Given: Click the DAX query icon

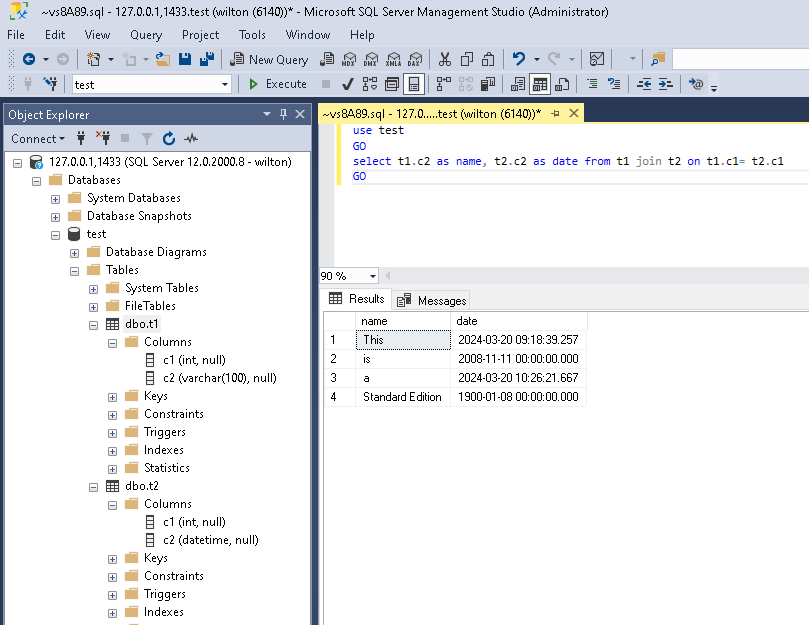Looking at the screenshot, I should pyautogui.click(x=415, y=59).
